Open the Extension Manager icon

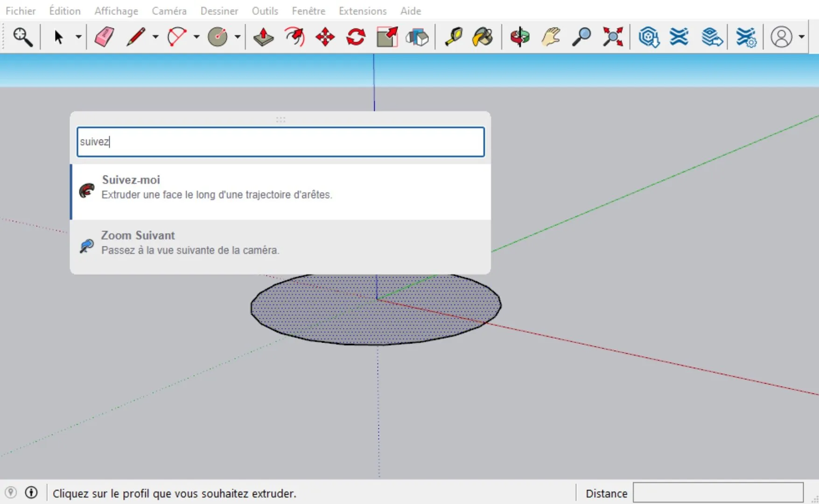pyautogui.click(x=746, y=37)
